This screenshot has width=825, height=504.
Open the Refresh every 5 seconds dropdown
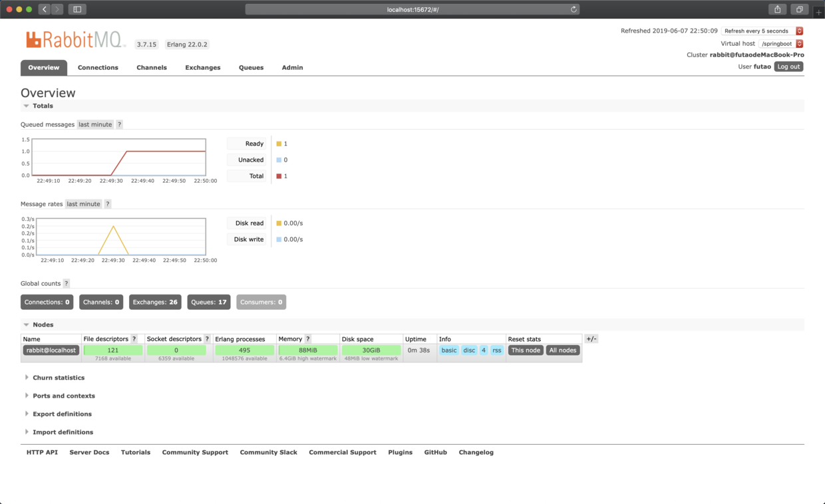[x=762, y=31]
